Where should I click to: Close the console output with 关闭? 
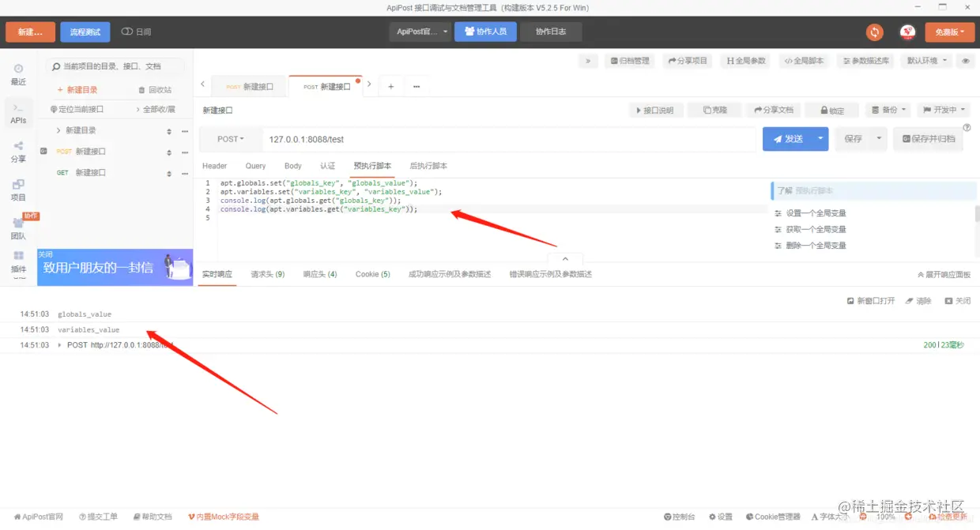pyautogui.click(x=958, y=301)
